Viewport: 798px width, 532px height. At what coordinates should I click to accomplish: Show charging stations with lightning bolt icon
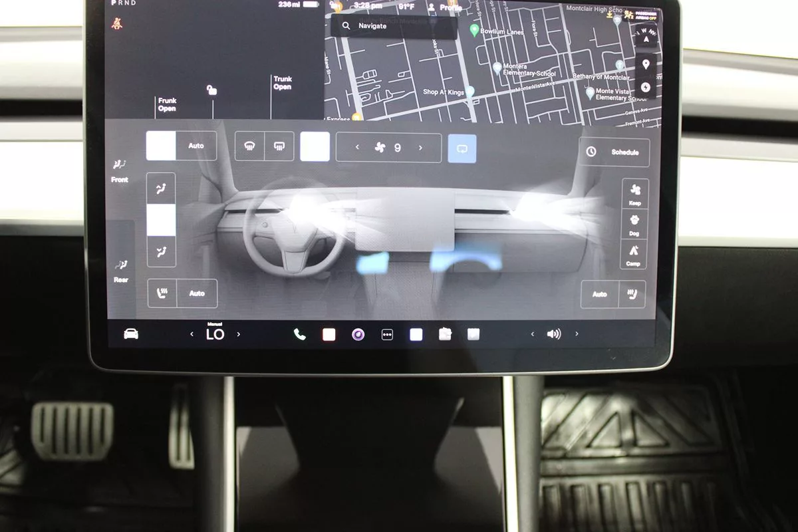coord(645,87)
